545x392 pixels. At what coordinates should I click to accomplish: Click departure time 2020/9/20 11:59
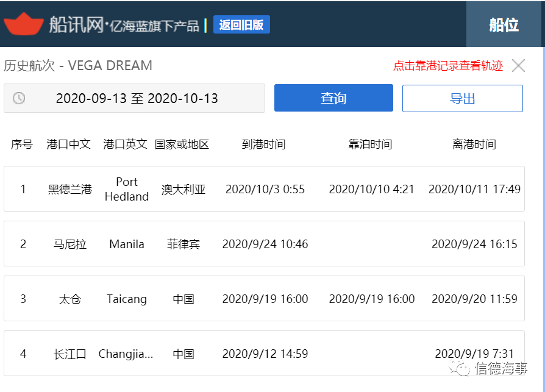[x=474, y=299]
